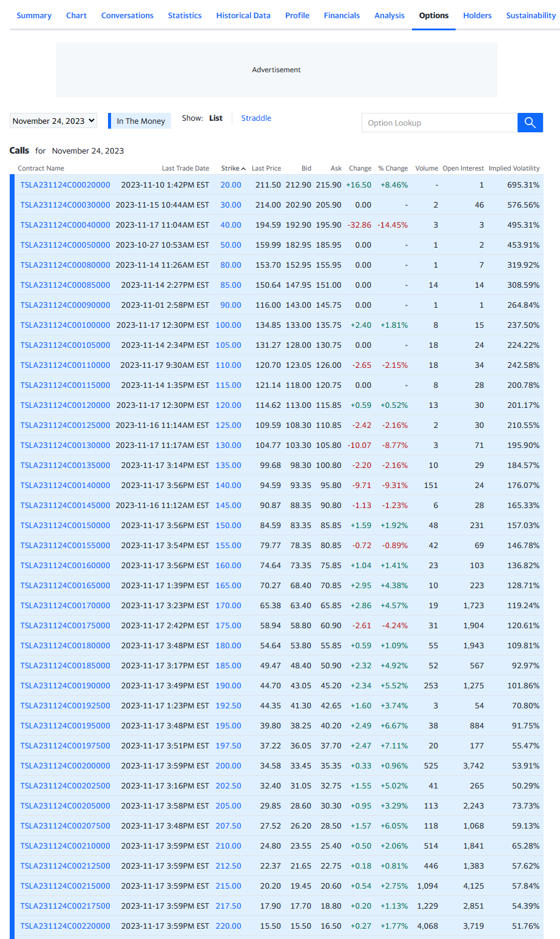View the Financials tab
560x939 pixels.
342,15
